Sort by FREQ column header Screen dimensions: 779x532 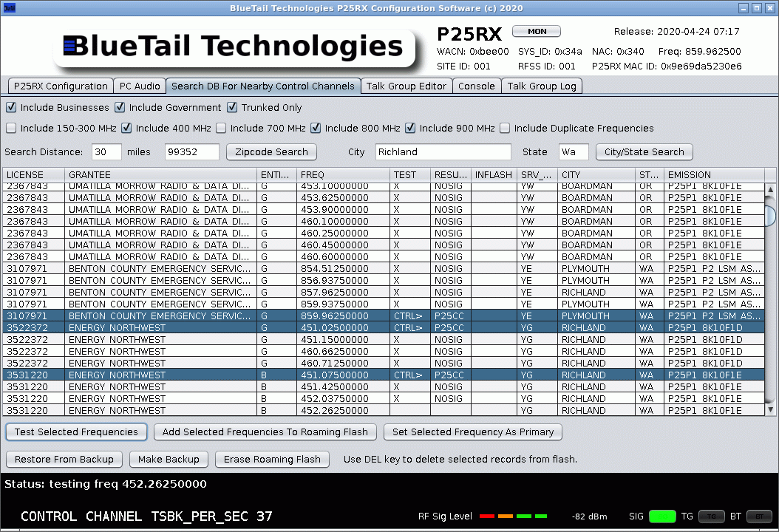343,175
